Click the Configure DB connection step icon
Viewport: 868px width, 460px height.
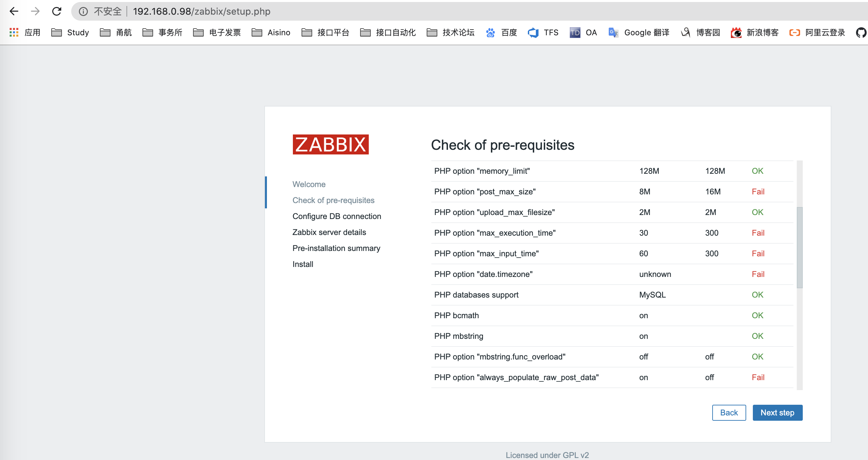[x=336, y=216]
